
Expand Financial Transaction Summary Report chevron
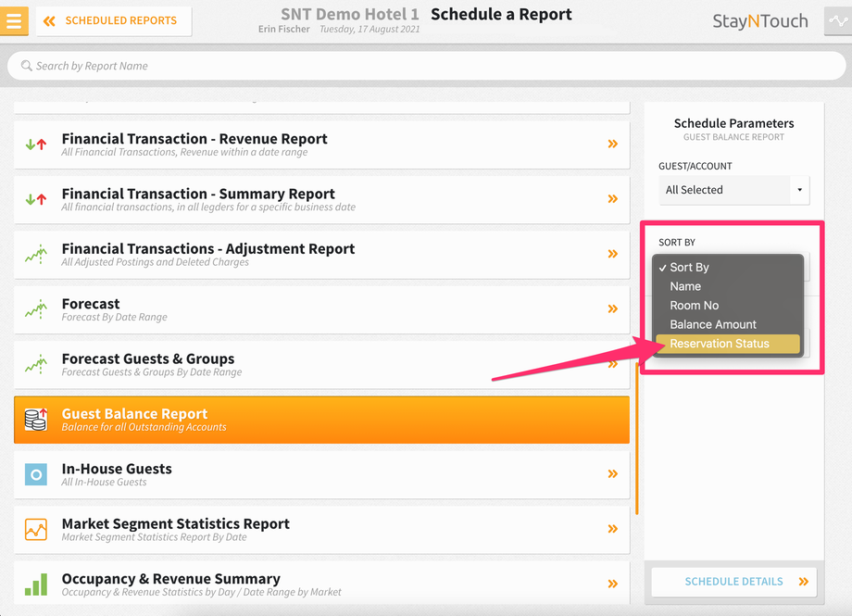[613, 198]
